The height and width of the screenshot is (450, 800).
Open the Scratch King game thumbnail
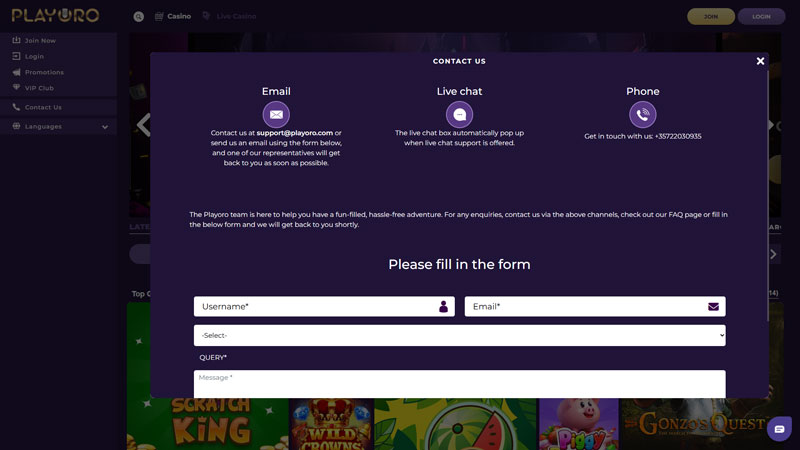coord(208,420)
